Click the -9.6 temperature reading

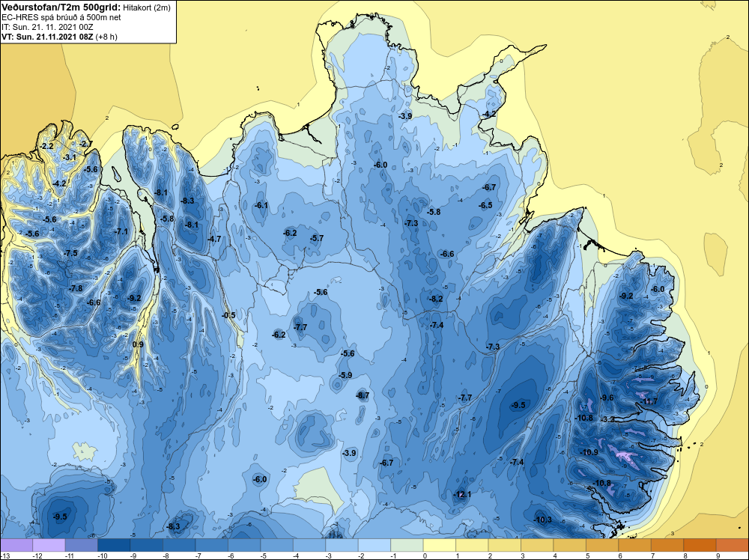(607, 398)
